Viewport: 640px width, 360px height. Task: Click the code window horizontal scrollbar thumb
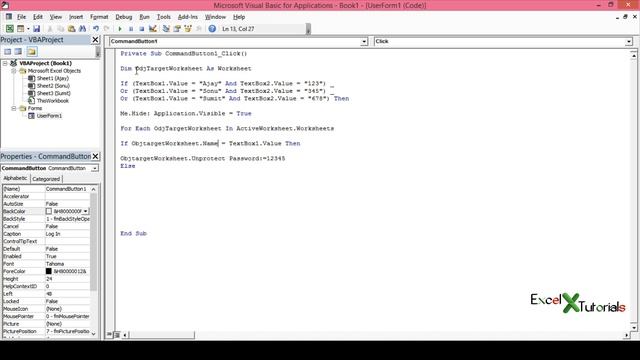162,335
